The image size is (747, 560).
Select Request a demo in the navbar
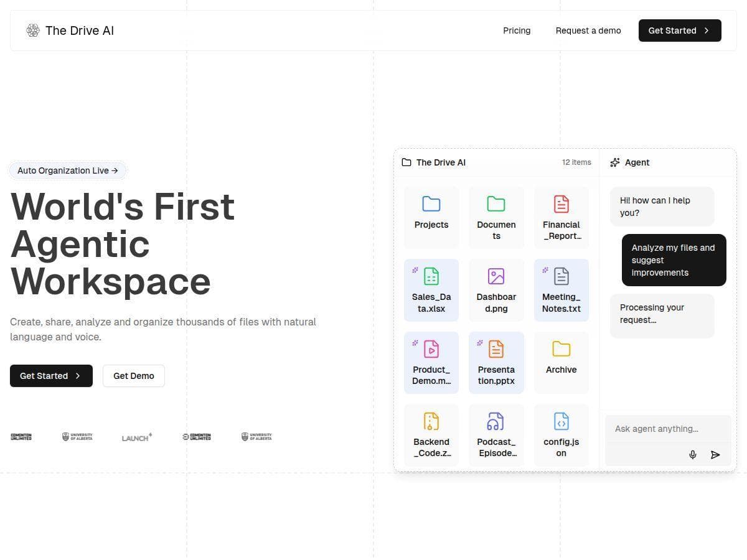(588, 30)
